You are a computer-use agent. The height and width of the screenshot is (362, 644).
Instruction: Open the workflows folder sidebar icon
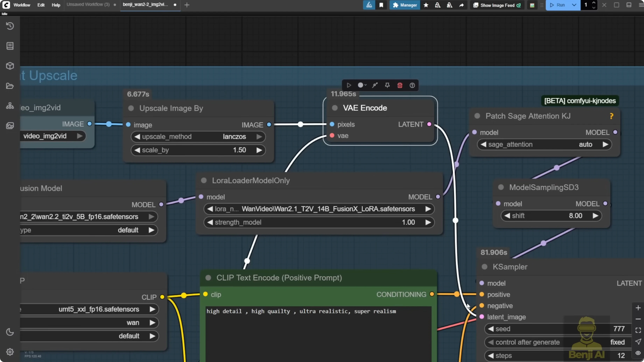point(10,86)
